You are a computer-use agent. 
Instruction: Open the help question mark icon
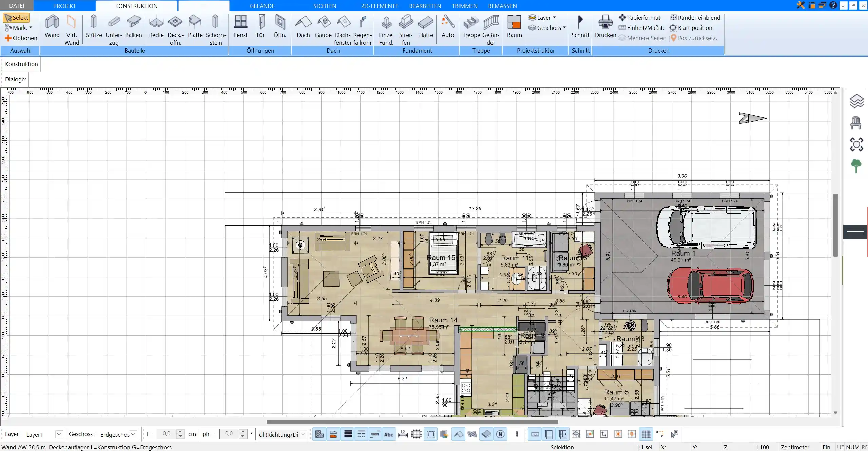[x=833, y=5]
